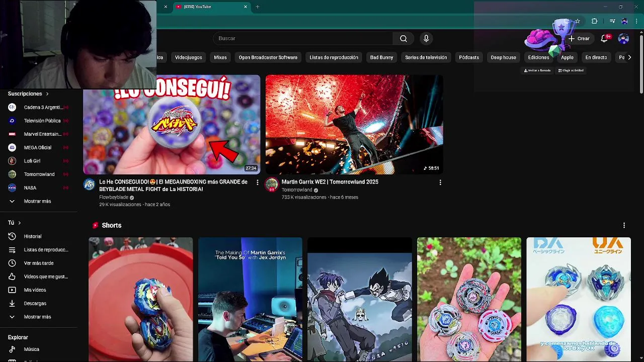Screen dimensions: 644x362
Task: Play Martin Garrix Tomorrowland video thumbnail
Action: coord(354,125)
